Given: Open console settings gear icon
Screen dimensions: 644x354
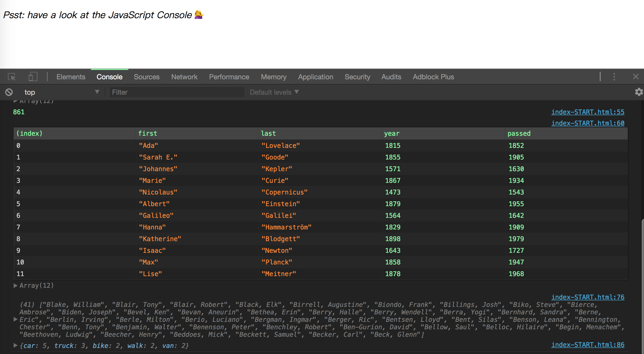Looking at the screenshot, I should (x=639, y=92).
